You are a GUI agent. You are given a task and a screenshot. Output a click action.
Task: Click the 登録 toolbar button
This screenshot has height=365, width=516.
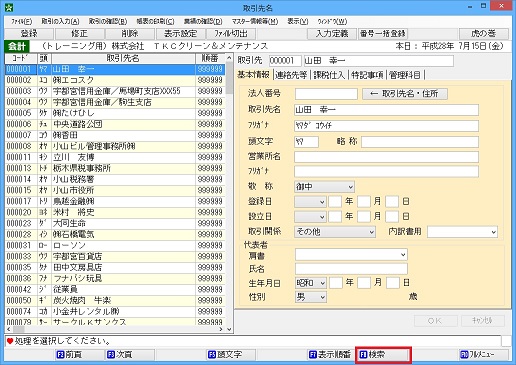[29, 34]
